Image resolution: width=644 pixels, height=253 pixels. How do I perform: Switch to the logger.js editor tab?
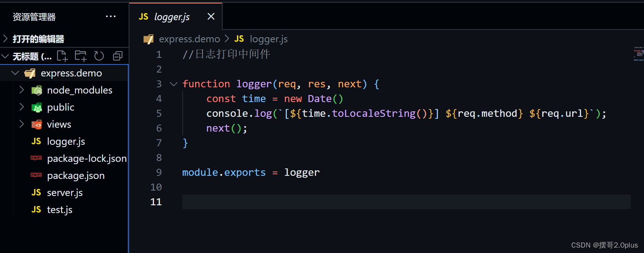click(176, 16)
